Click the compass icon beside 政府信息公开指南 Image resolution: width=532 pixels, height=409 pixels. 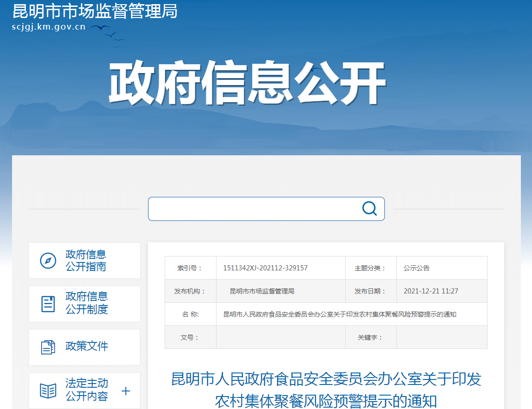click(x=48, y=261)
